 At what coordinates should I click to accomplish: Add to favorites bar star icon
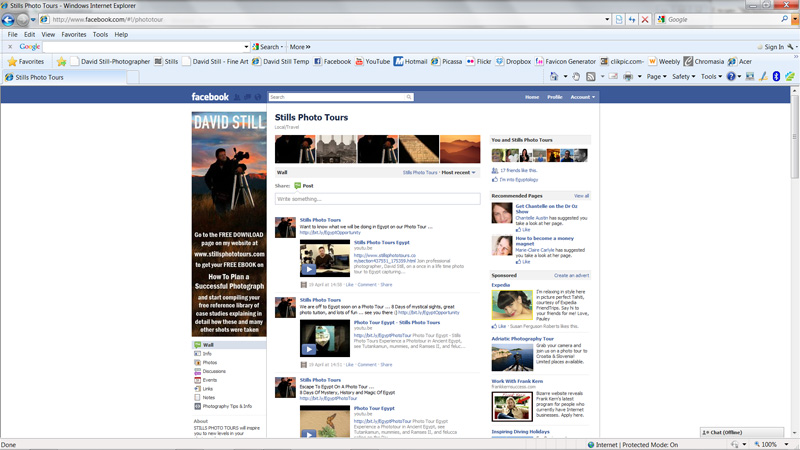tap(62, 62)
